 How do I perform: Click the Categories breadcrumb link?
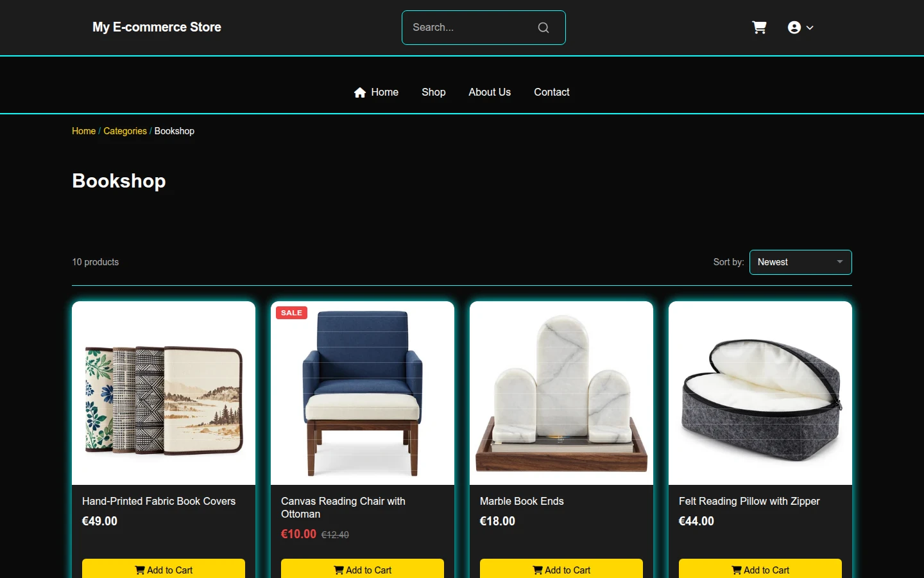[x=125, y=131]
